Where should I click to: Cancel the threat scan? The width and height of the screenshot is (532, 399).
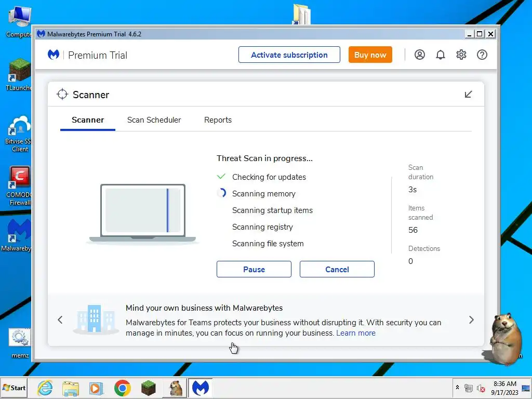[x=337, y=269]
